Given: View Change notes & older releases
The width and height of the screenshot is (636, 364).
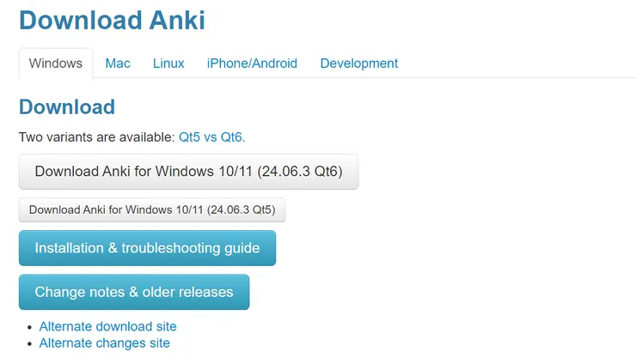Looking at the screenshot, I should [x=134, y=292].
